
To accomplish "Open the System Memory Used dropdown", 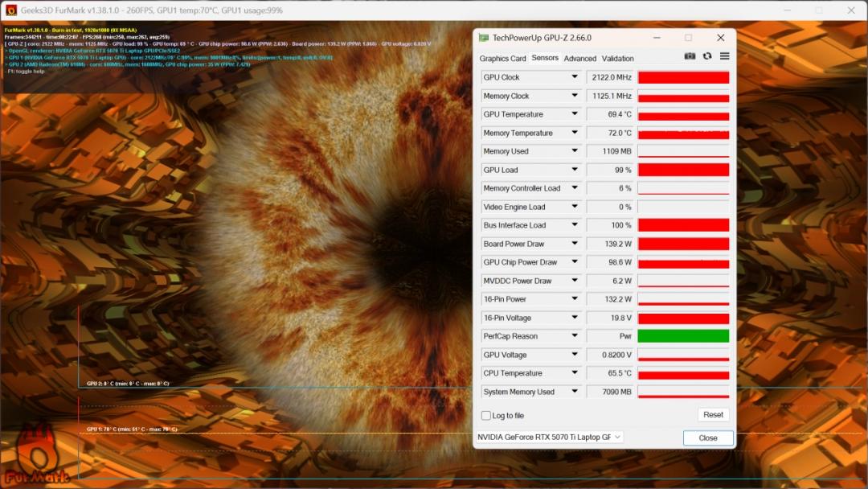I will (x=575, y=392).
